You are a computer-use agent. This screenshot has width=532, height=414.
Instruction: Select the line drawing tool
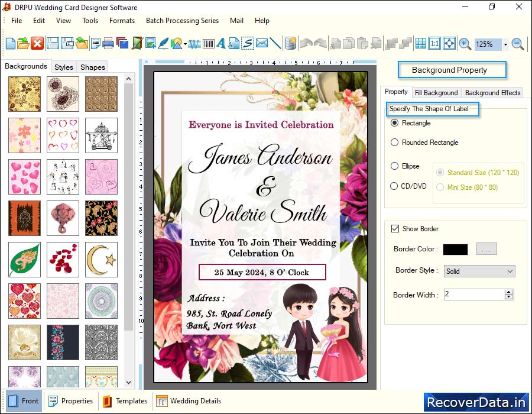pos(275,43)
